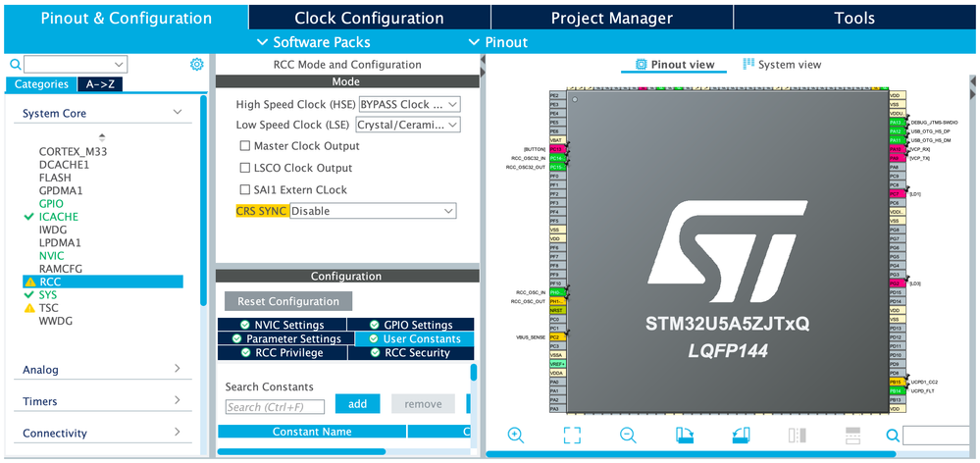Viewport: 980px width, 463px height.
Task: Open the Parameter Settings tab
Action: pyautogui.click(x=286, y=338)
